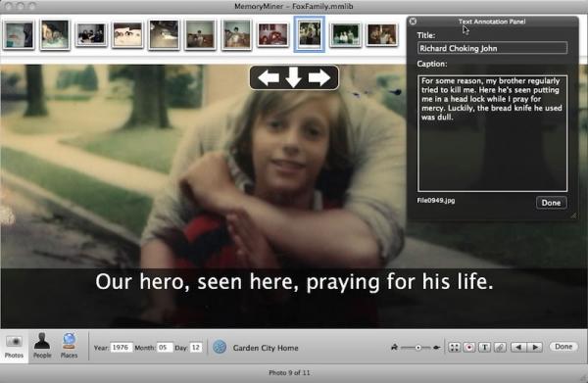Click the Year field showing 1976
The width and height of the screenshot is (588, 383).
coord(121,348)
